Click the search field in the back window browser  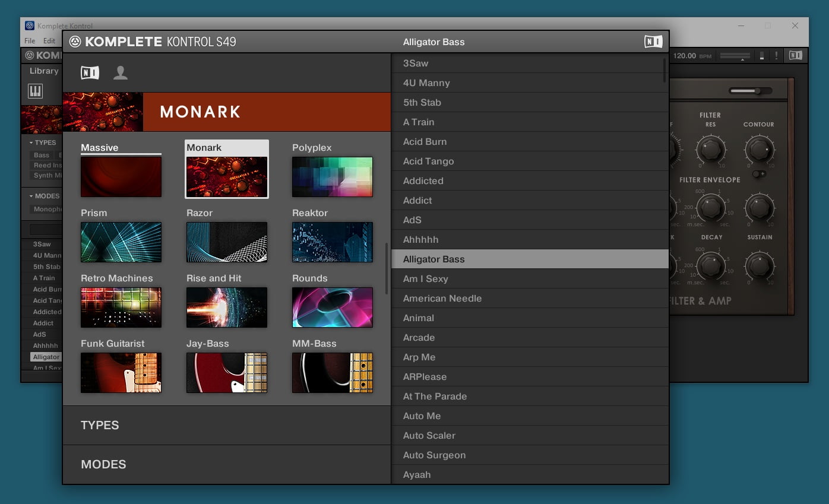[46, 229]
